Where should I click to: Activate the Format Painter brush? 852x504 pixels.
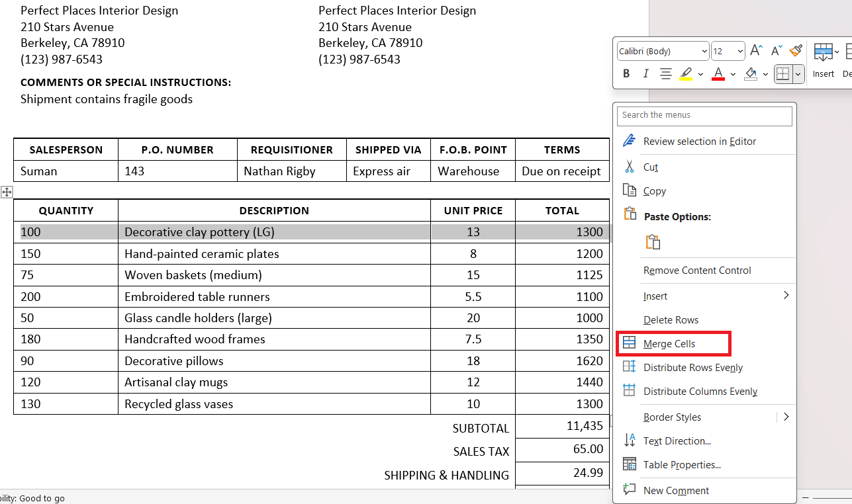coord(796,51)
